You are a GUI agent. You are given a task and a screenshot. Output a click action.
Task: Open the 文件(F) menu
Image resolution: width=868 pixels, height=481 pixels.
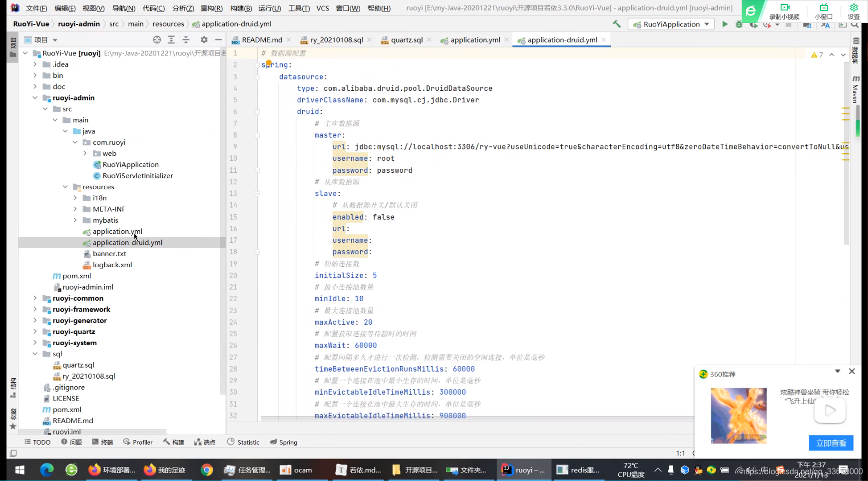click(36, 8)
